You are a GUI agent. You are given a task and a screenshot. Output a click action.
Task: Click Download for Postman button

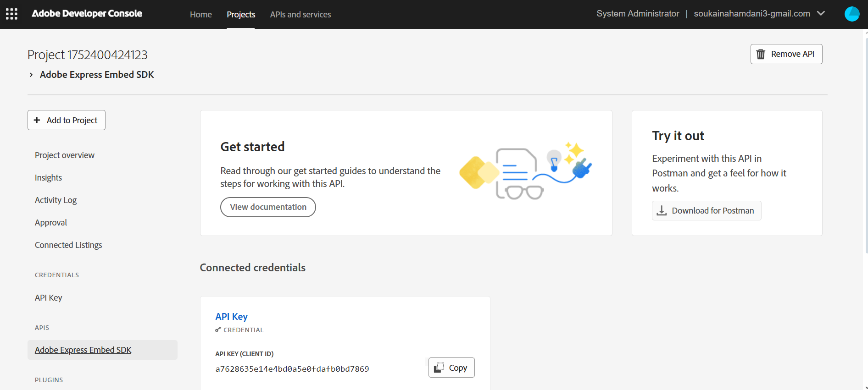click(x=707, y=210)
